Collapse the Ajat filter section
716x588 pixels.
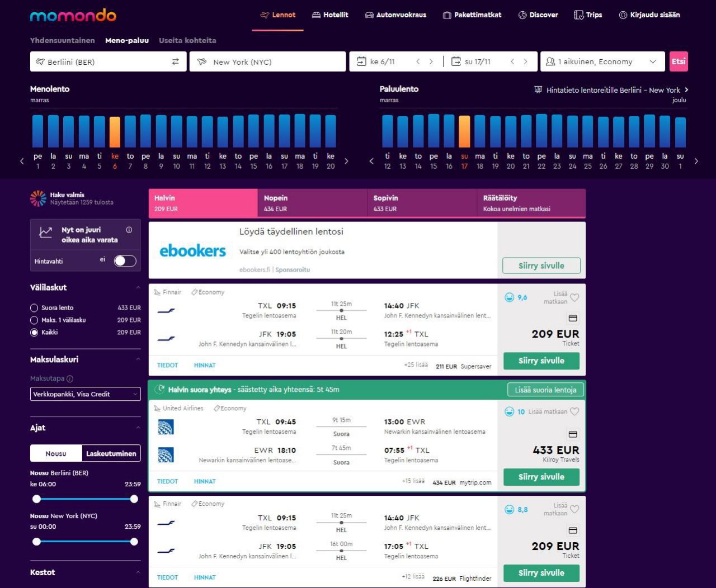[x=138, y=428]
